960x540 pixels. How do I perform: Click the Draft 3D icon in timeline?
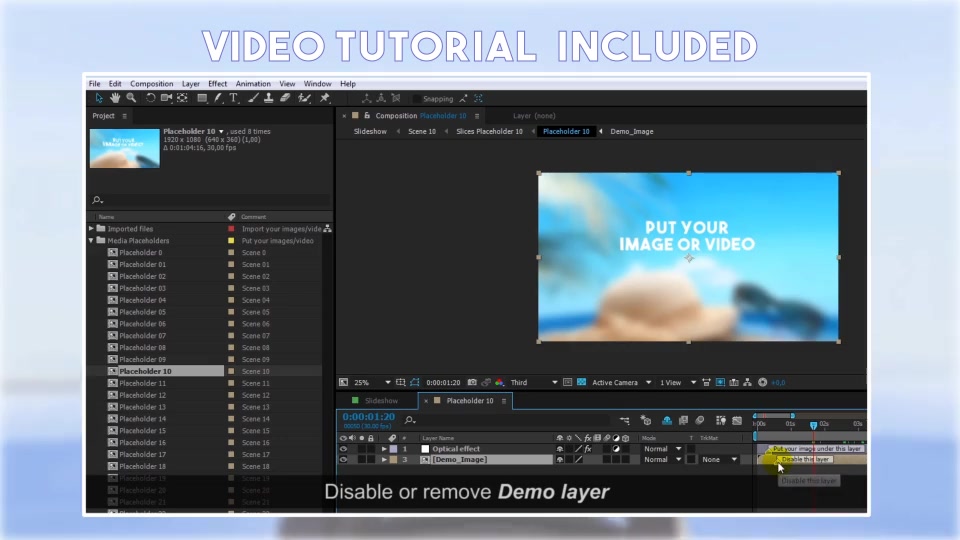click(x=646, y=420)
